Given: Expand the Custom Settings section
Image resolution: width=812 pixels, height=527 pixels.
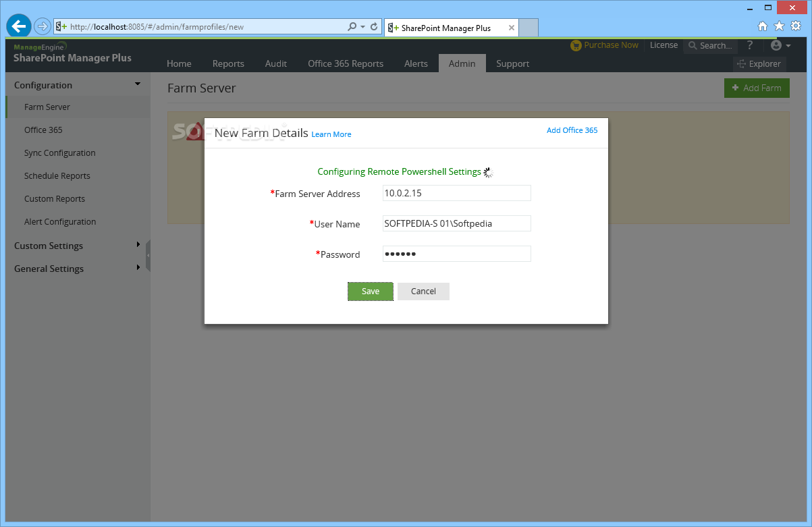Looking at the screenshot, I should click(x=78, y=246).
